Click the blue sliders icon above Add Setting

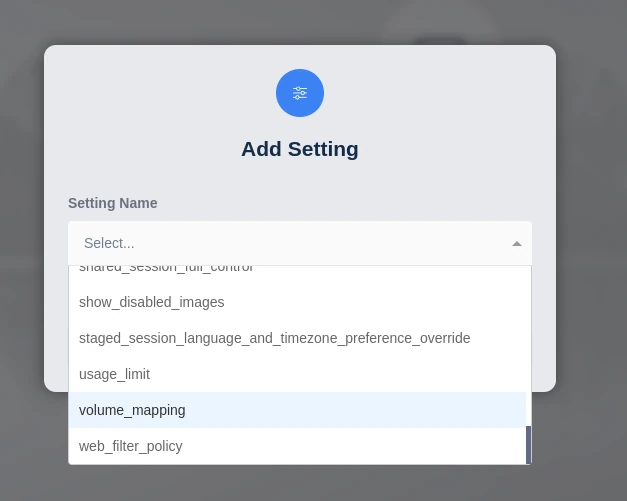point(300,93)
